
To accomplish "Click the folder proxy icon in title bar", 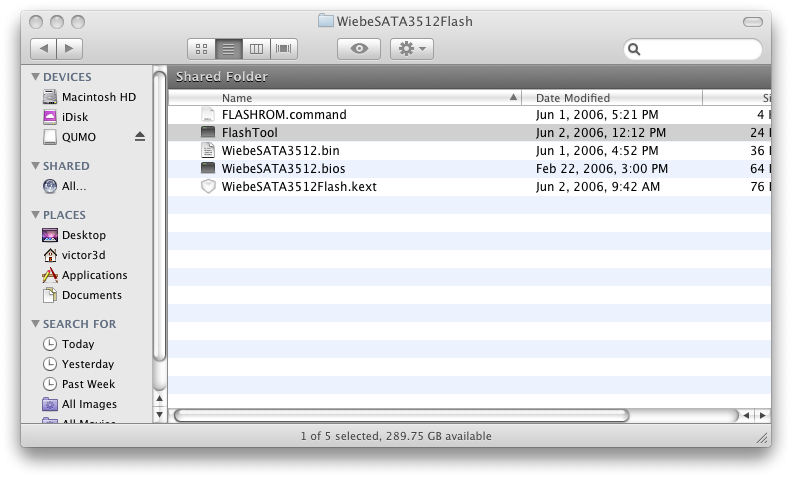I will [x=326, y=21].
